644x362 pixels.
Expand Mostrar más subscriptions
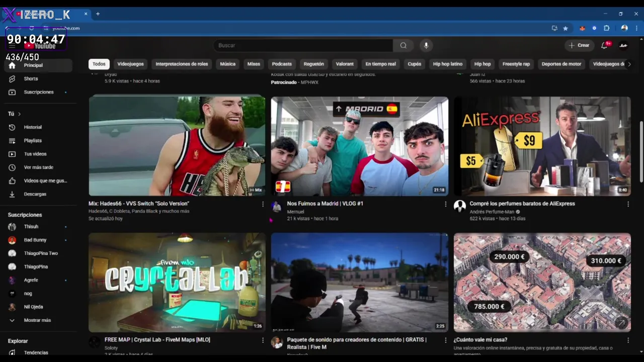pyautogui.click(x=36, y=320)
